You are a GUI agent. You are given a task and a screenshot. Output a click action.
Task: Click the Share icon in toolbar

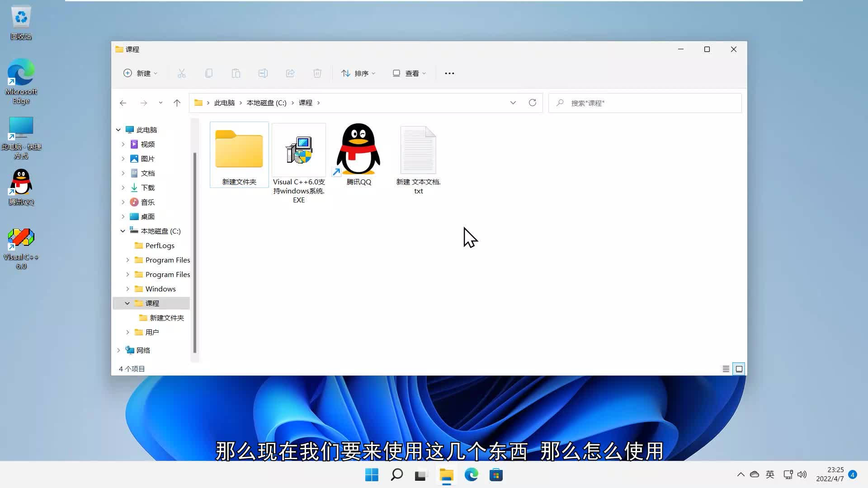click(x=290, y=73)
